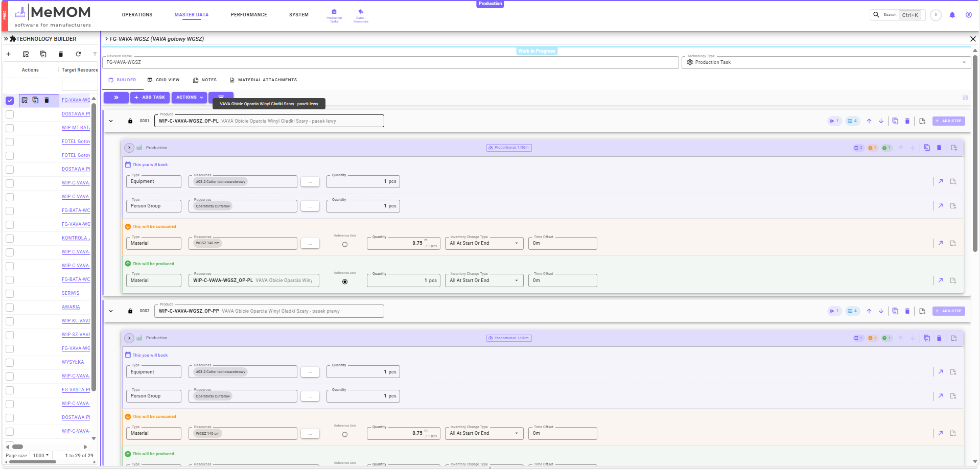Collapse the Technology Builder side panel
This screenshot has width=980, height=470.
coord(6,39)
